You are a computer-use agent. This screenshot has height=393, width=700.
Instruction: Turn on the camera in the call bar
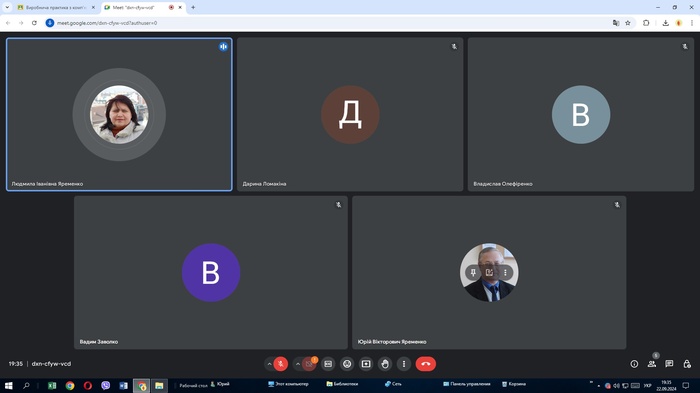click(309, 364)
